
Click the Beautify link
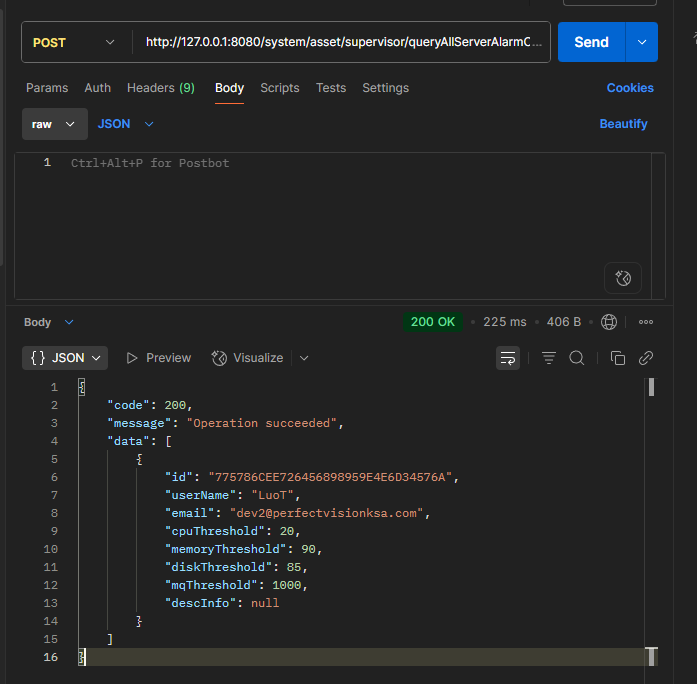click(623, 124)
